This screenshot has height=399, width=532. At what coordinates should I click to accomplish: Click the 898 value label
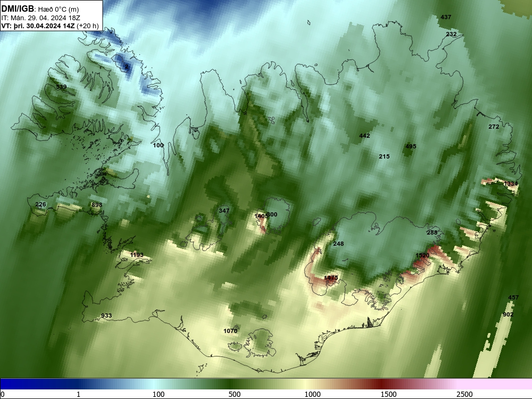click(97, 205)
